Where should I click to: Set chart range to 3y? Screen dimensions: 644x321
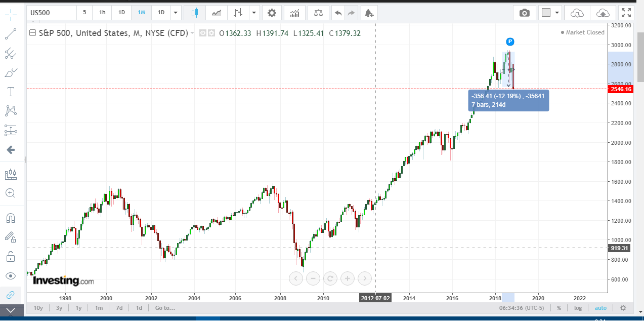coord(59,308)
